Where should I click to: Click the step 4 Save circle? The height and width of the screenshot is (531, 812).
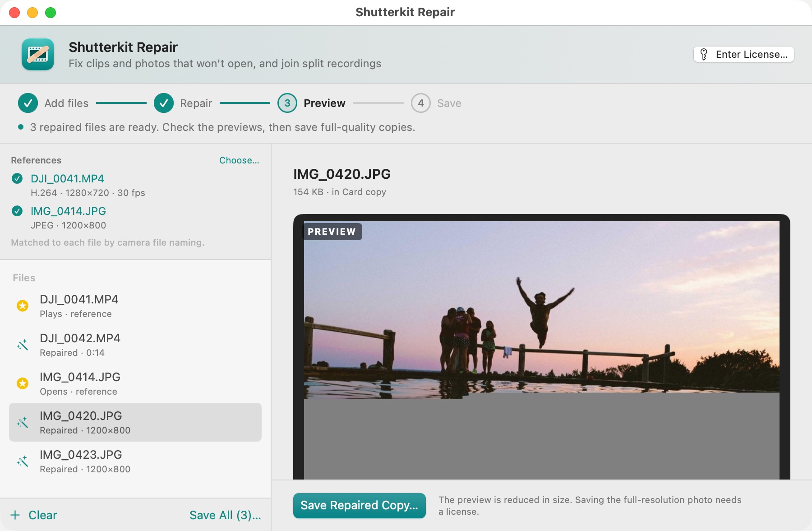tap(421, 103)
